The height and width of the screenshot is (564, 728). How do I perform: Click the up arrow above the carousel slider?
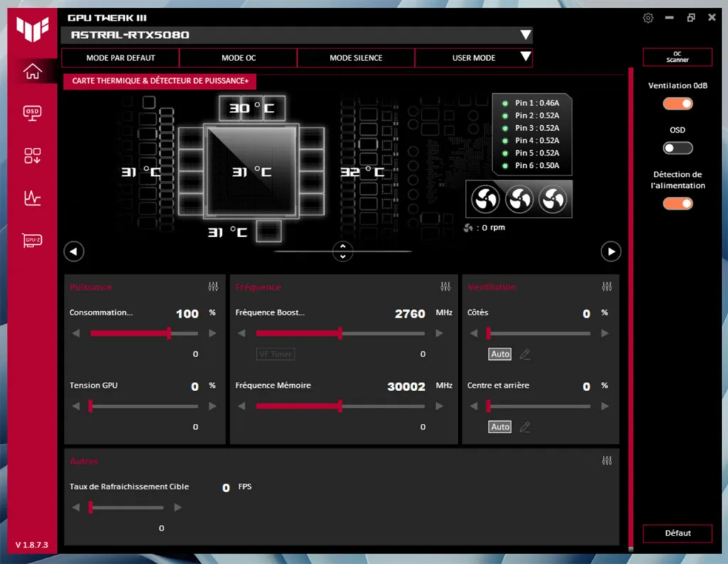coord(343,247)
